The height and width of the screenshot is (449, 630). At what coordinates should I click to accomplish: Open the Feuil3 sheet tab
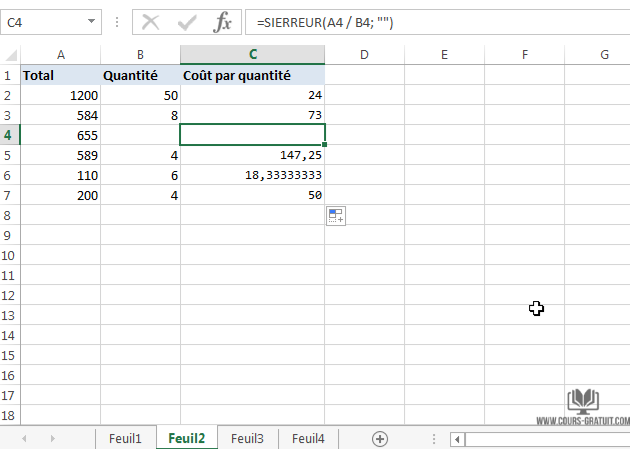[247, 438]
